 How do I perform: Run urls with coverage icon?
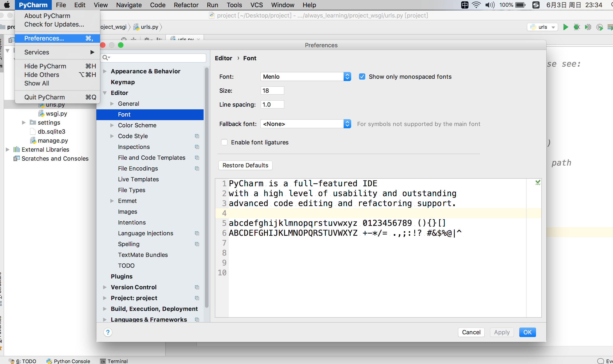coord(588,27)
